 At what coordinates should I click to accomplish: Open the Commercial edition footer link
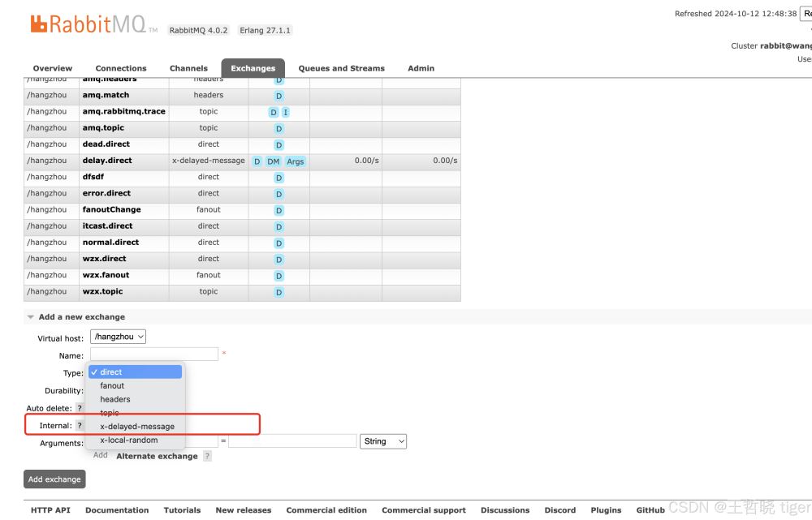326,510
